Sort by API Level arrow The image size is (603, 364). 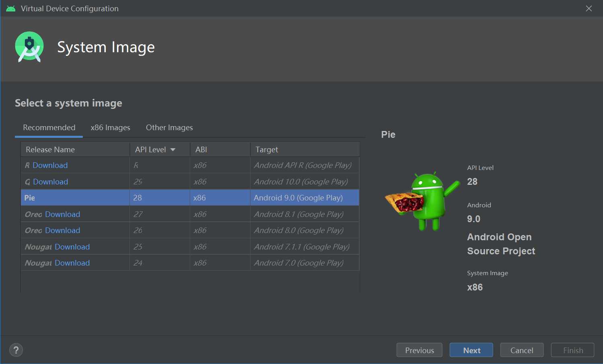coord(173,149)
